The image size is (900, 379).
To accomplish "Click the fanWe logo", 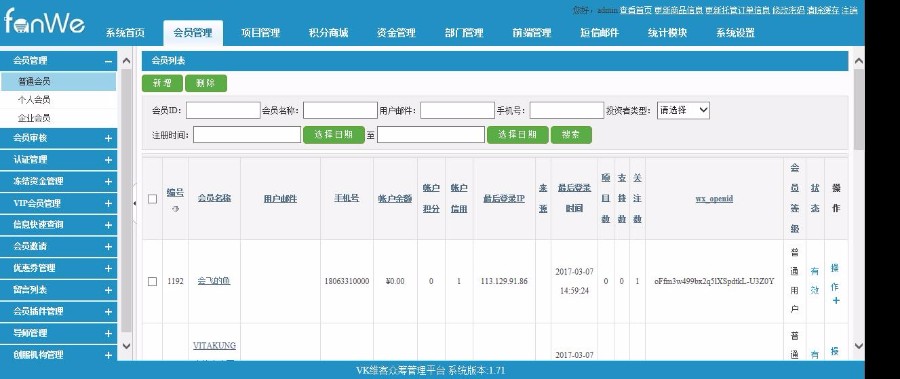I will (x=44, y=22).
